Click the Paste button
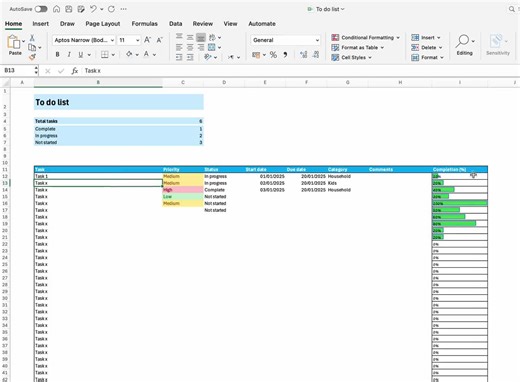Image resolution: width=520 pixels, height=382 pixels. tap(14, 45)
